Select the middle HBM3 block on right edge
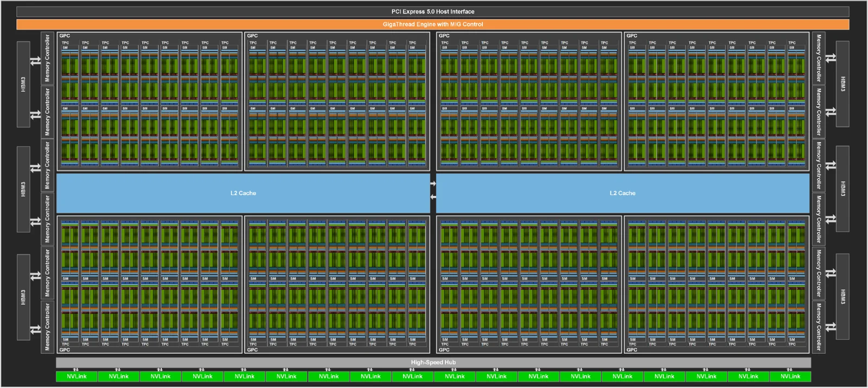 coord(843,189)
